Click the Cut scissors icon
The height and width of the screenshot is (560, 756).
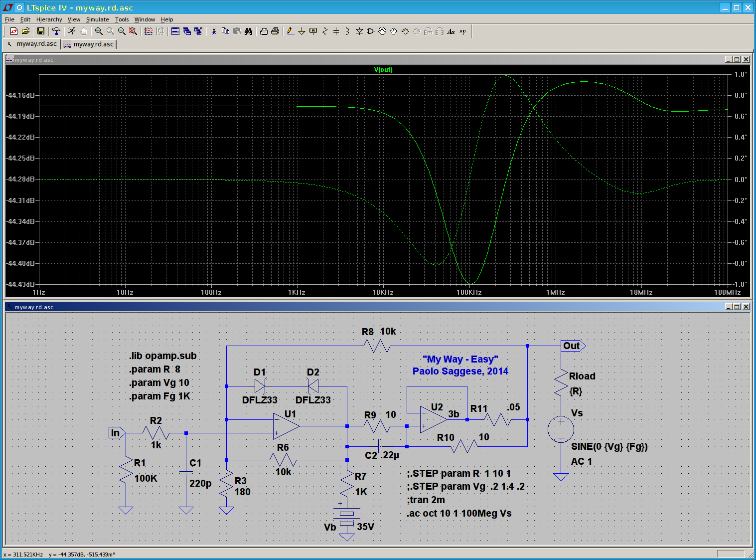(214, 31)
